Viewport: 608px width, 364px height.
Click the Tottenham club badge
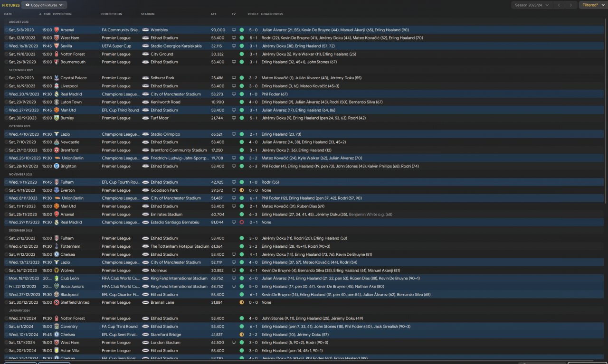(57, 246)
